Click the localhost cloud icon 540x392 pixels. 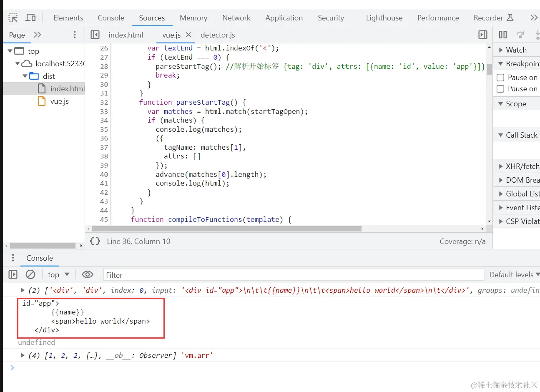(27, 63)
